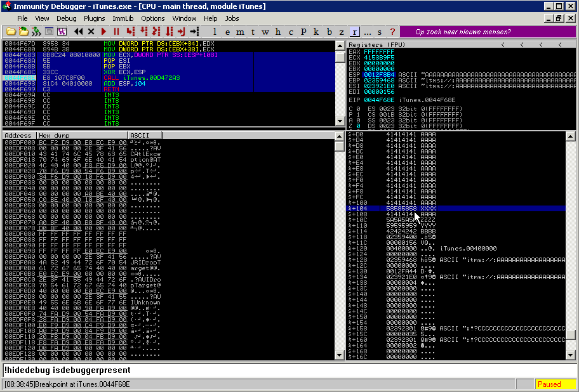
Task: Select the Z flag value in registers
Action: [x=357, y=126]
